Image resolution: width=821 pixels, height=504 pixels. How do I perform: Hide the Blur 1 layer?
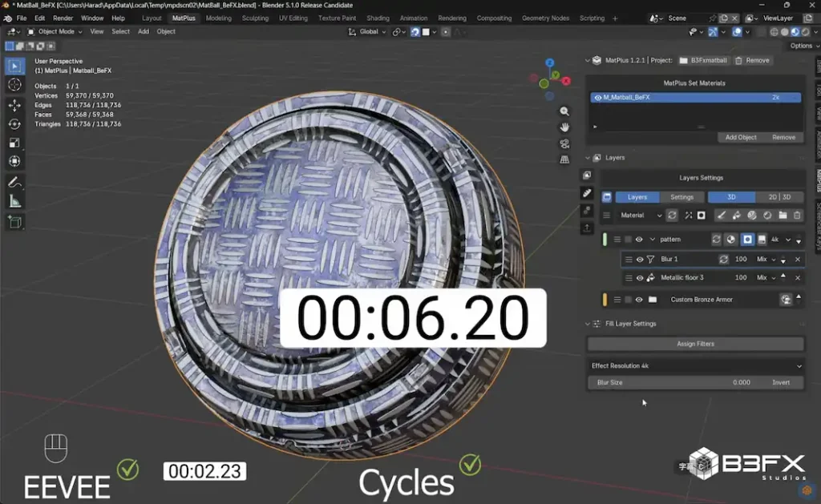[640, 260]
